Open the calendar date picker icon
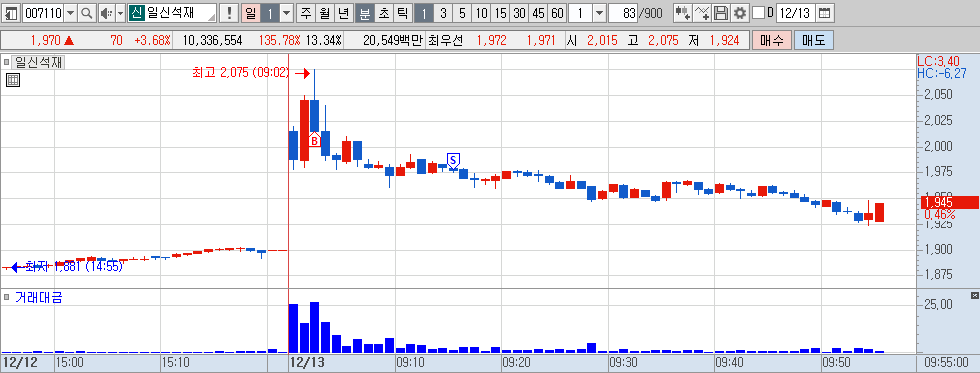This screenshot has width=980, height=373. pyautogui.click(x=825, y=12)
